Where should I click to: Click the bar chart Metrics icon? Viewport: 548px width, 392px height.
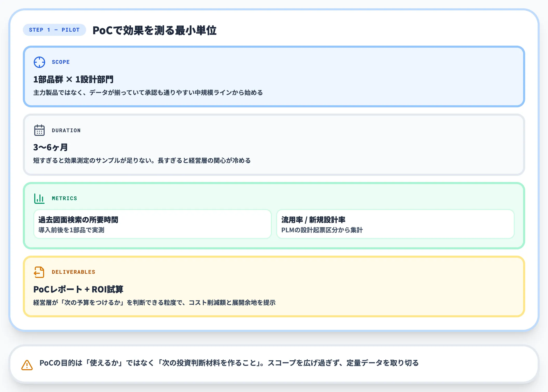pos(39,198)
